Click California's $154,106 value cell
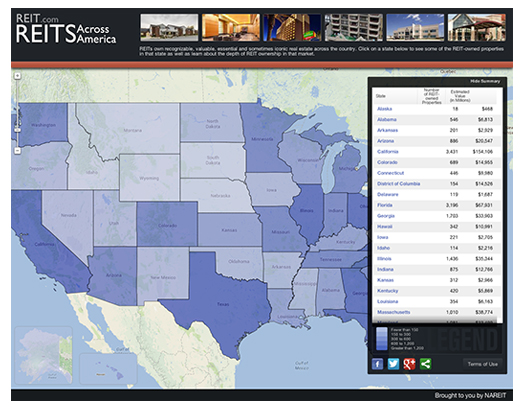 482,152
